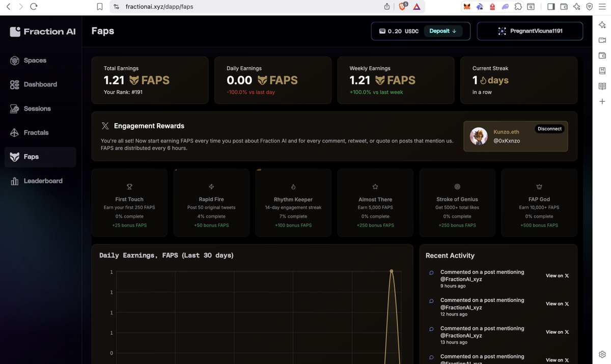The image size is (611, 364).
Task: Open bookmarks icon in browser side panel
Action: 602,71
